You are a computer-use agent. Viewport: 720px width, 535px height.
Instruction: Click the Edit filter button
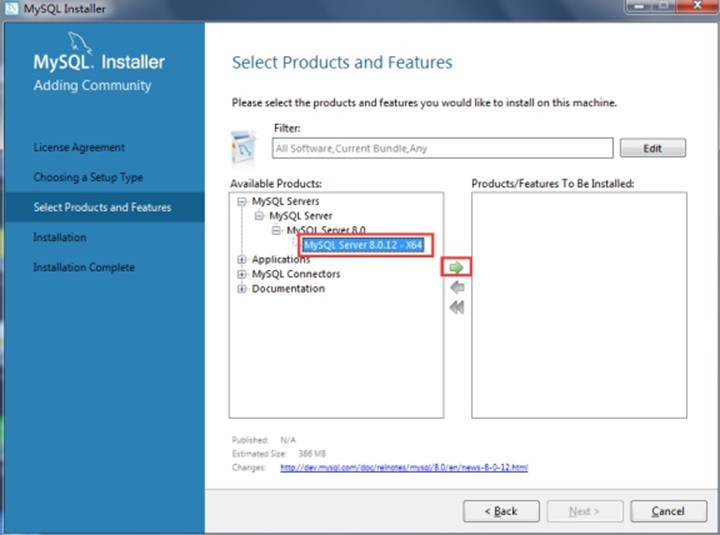pos(652,148)
